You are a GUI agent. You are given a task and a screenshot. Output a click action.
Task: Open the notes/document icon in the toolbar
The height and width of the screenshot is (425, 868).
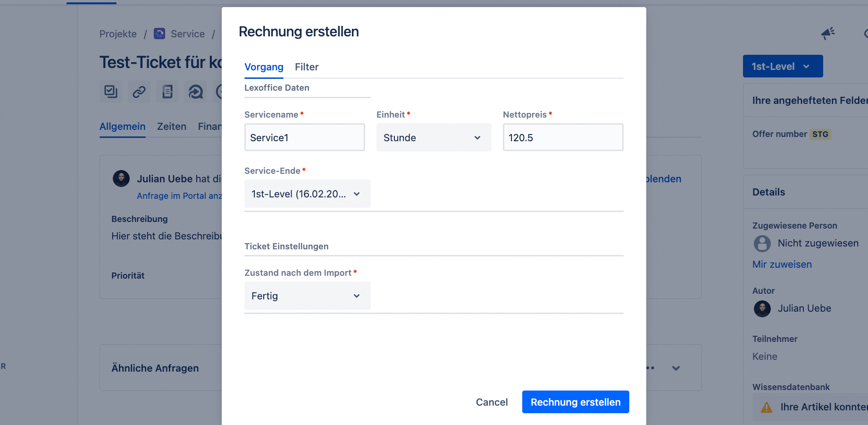tap(167, 92)
